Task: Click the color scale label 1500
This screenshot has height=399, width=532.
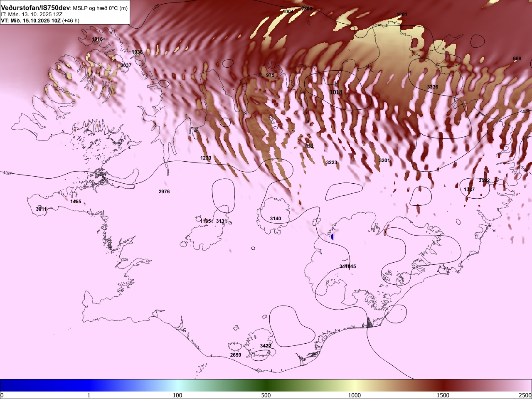Action: point(443,395)
